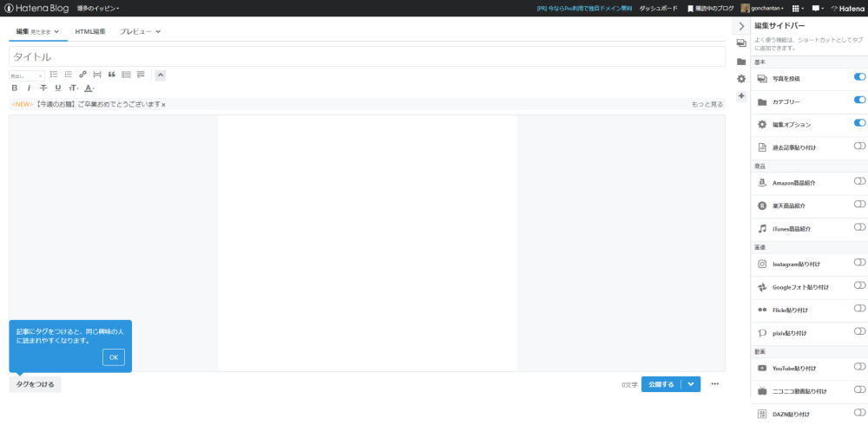Collapse the edit sidebar with the arrow
Image resolution: width=868 pixels, height=425 pixels.
[x=741, y=26]
